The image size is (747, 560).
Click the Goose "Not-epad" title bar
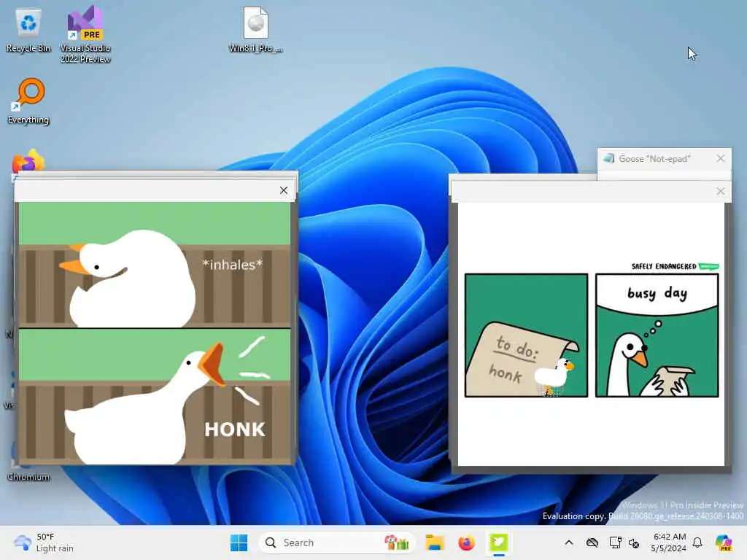(x=664, y=159)
